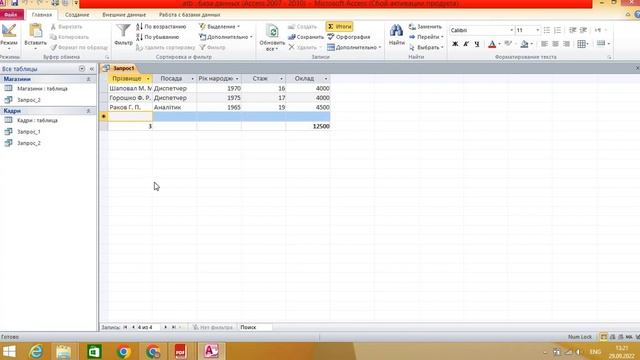Open Дополнительно advanced filter options

(226, 37)
